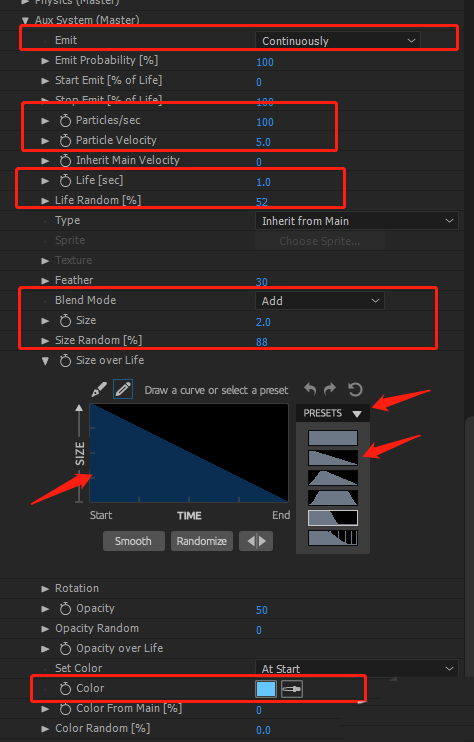This screenshot has height=742, width=474.
Task: Toggle stopwatch for Opacity over Life
Action: pyautogui.click(x=65, y=649)
